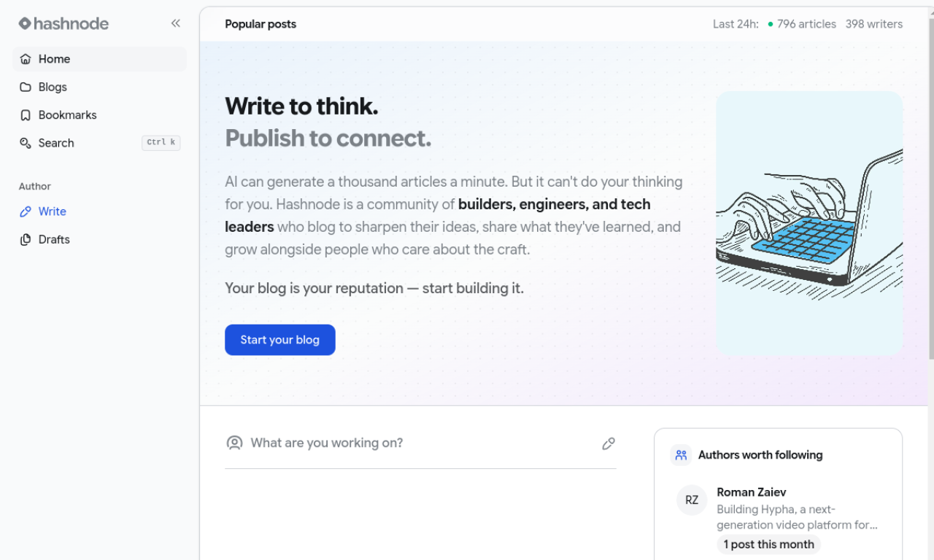Click the Hashnode logo
The image size is (934, 560).
(x=63, y=23)
